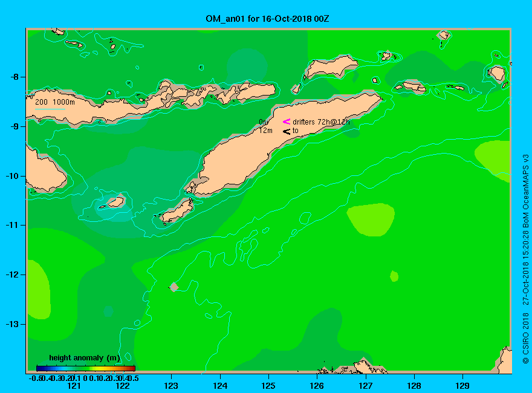This screenshot has width=532, height=393.
Task: Click the latitude label -9
Action: pyautogui.click(x=15, y=126)
